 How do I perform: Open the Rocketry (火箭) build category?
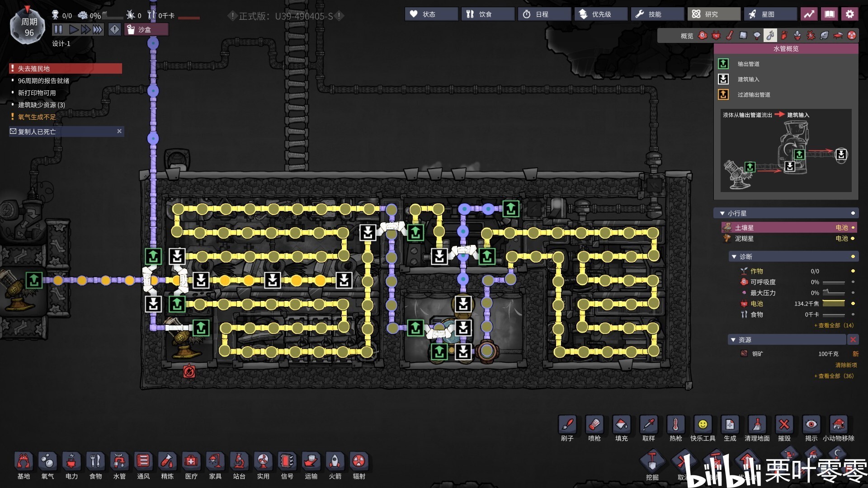335,465
